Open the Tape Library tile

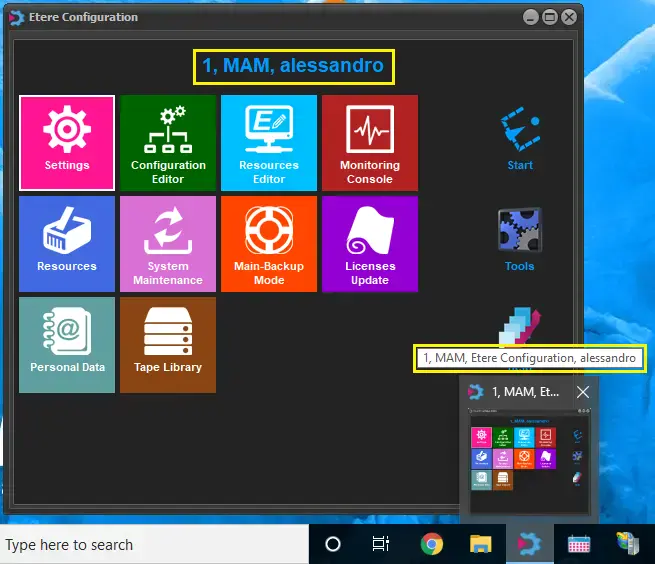[168, 344]
